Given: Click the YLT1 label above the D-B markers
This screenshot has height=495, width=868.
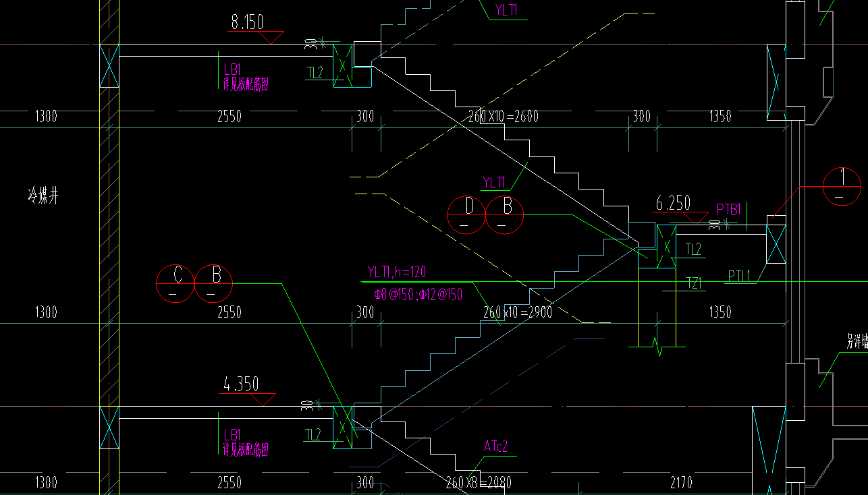Looking at the screenshot, I should 494,182.
